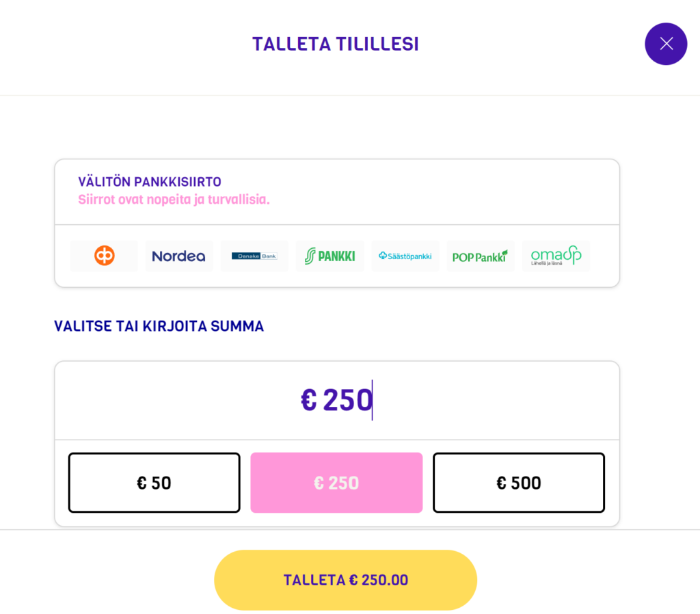
Task: Click into the amount input field
Action: [336, 400]
